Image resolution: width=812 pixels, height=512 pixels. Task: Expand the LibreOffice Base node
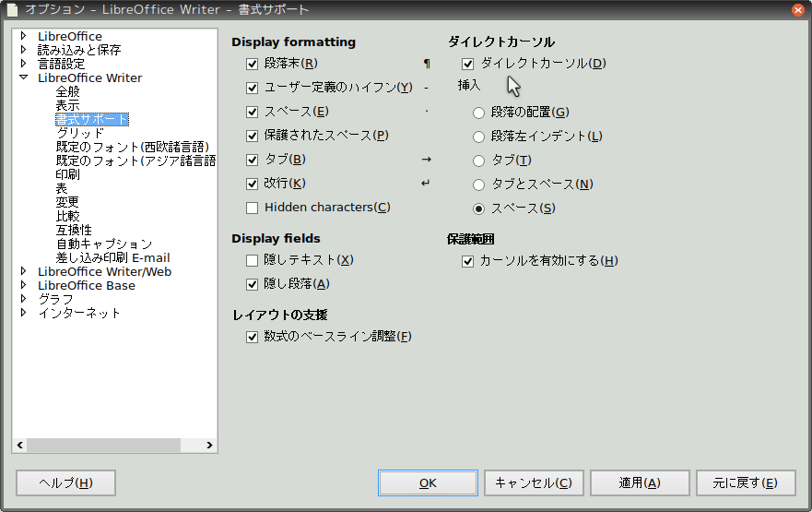(x=23, y=284)
